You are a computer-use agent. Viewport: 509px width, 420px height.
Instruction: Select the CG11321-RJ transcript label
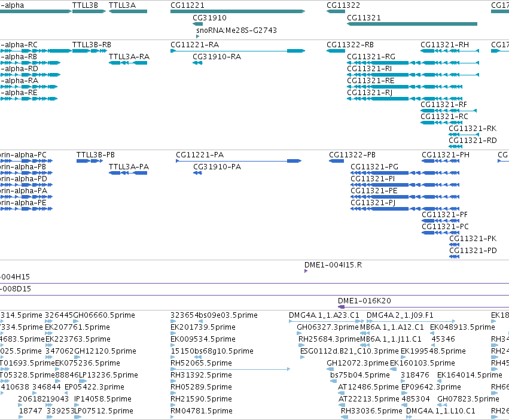pos(370,93)
